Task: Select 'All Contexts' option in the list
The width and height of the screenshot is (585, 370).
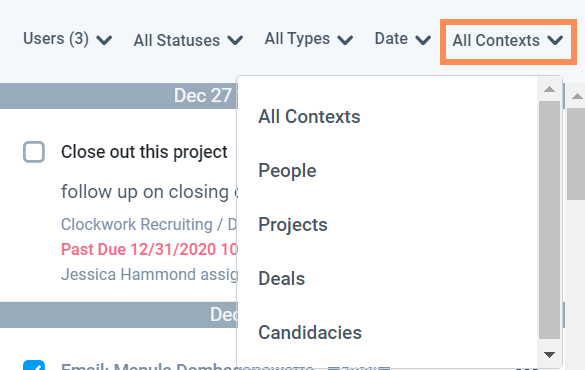Action: point(309,116)
